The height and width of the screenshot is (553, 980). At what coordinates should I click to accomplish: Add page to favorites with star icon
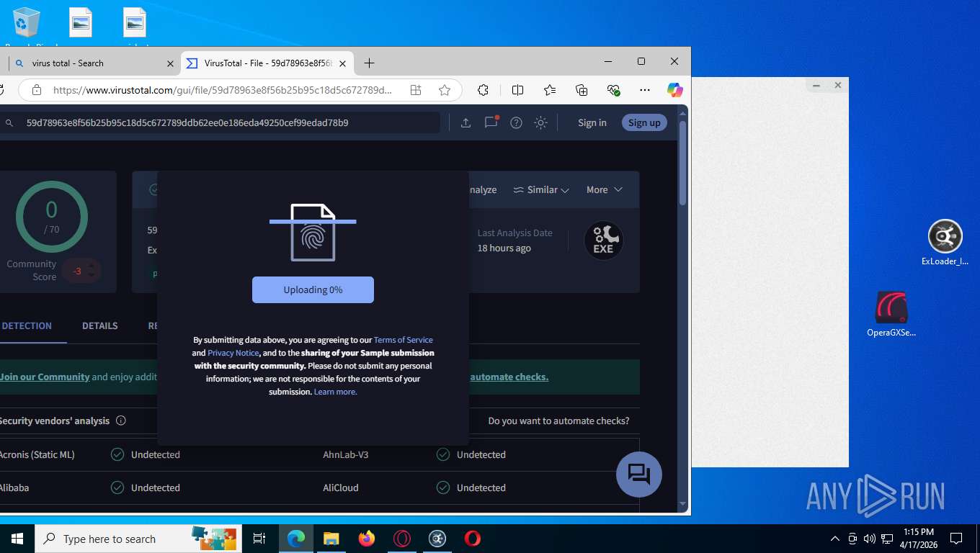[445, 90]
